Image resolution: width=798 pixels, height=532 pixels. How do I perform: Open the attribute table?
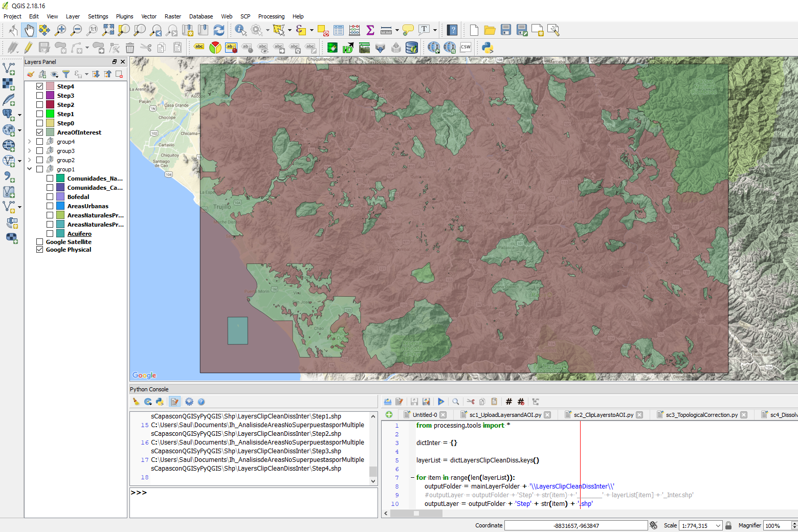339,30
